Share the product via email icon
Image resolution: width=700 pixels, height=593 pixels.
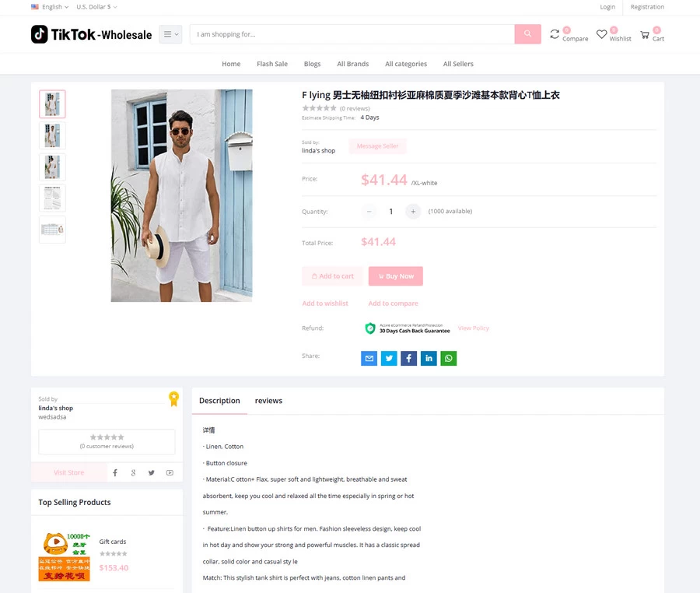click(369, 358)
